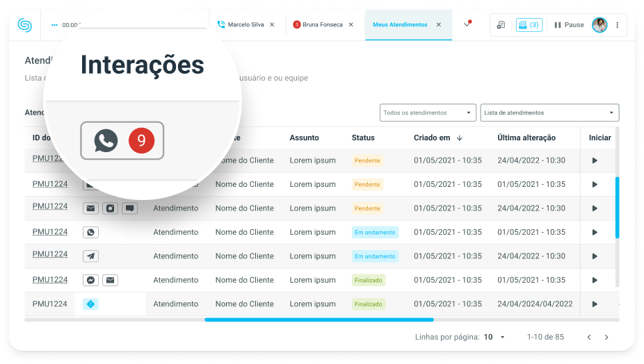Expand the 'Todos os atendimentos' dropdown
Image resolution: width=644 pixels, height=364 pixels.
point(428,113)
